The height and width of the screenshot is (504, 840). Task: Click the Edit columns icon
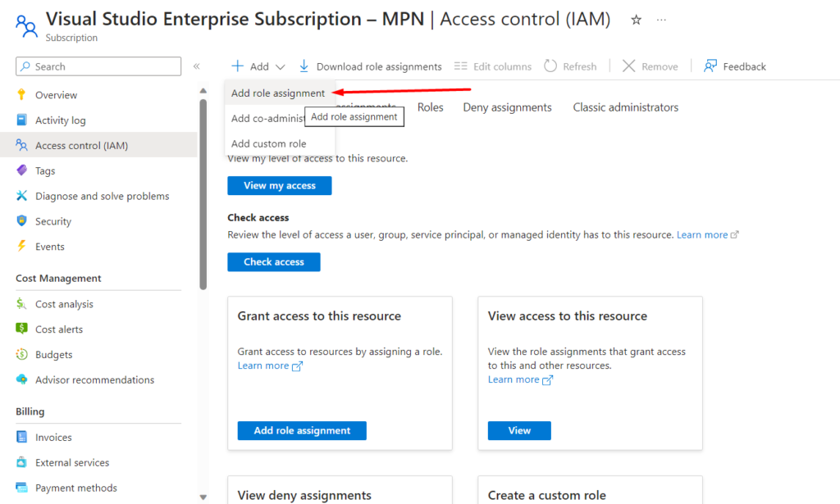click(461, 66)
